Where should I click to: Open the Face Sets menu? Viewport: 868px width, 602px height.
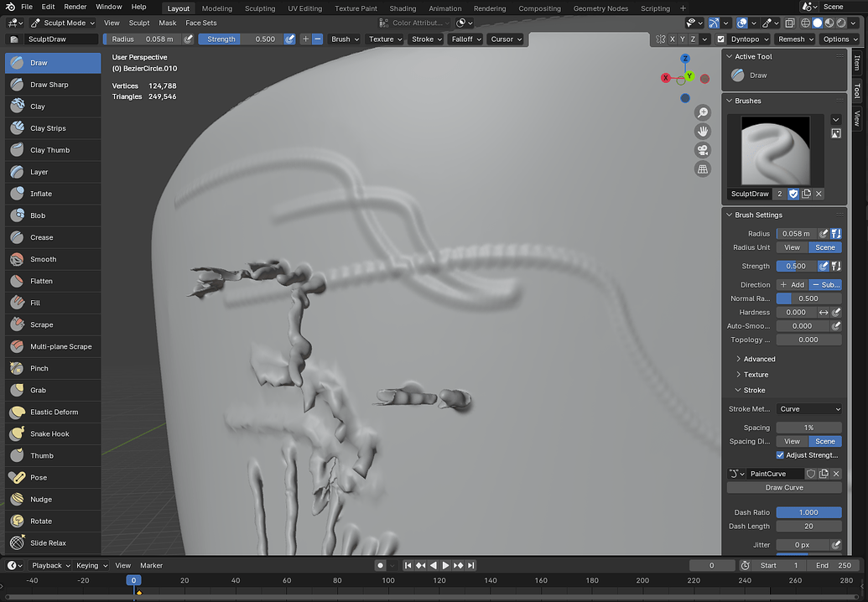pyautogui.click(x=201, y=23)
